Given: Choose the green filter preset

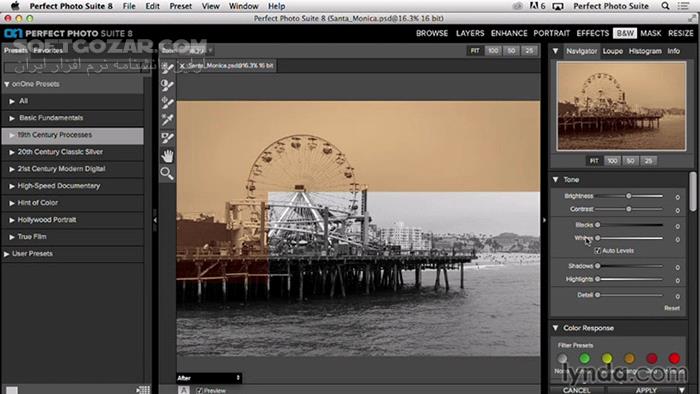Looking at the screenshot, I should pyautogui.click(x=584, y=358).
